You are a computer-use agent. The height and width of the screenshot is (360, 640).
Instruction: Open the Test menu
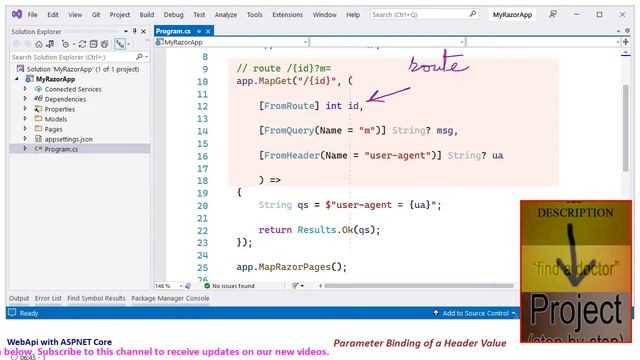199,15
